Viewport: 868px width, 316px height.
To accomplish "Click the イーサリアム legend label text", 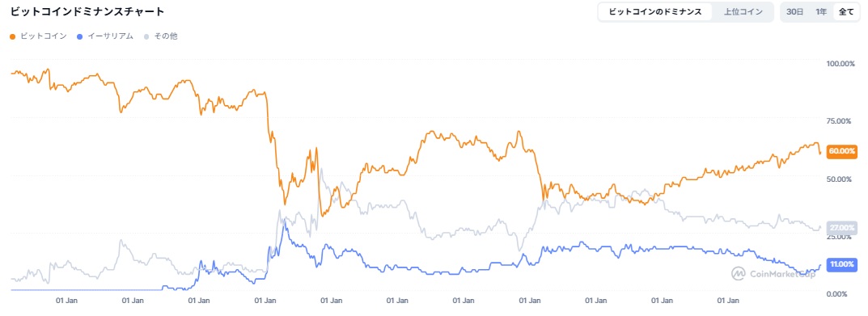I will click(x=111, y=36).
